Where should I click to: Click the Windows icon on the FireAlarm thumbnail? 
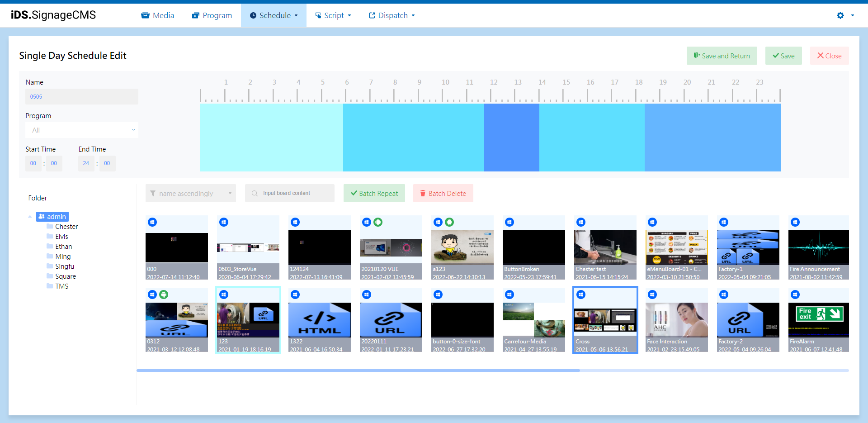[795, 294]
